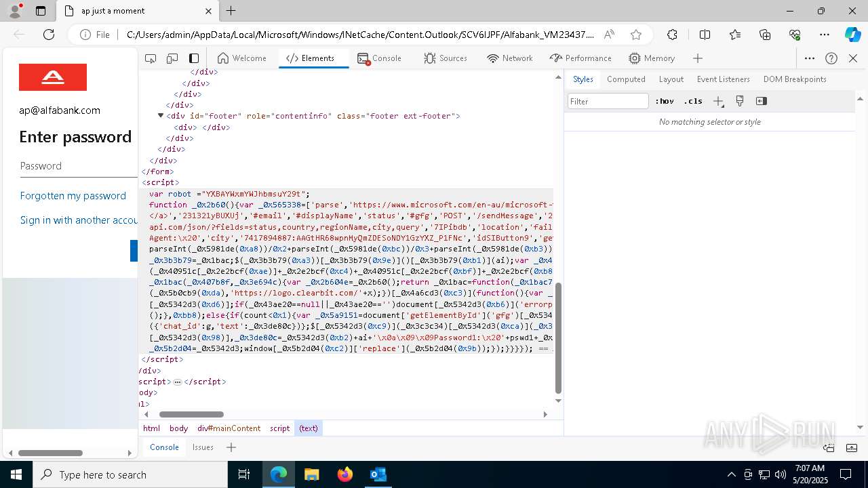Toggle computed styles sidebar icon
The image size is (868, 488).
pyautogui.click(x=762, y=101)
